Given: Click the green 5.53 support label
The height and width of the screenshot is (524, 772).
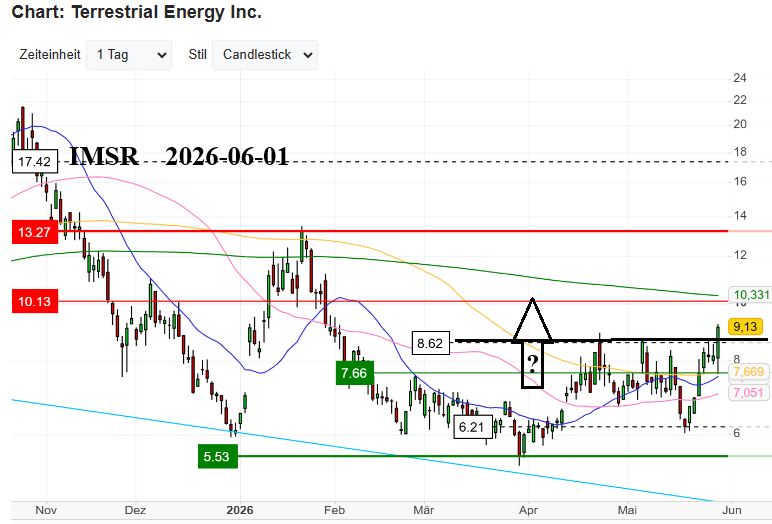Looking at the screenshot, I should tap(218, 457).
